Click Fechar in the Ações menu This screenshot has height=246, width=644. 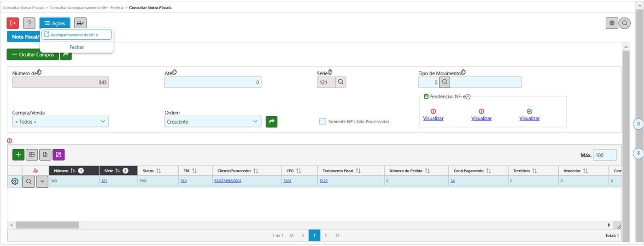tap(76, 47)
